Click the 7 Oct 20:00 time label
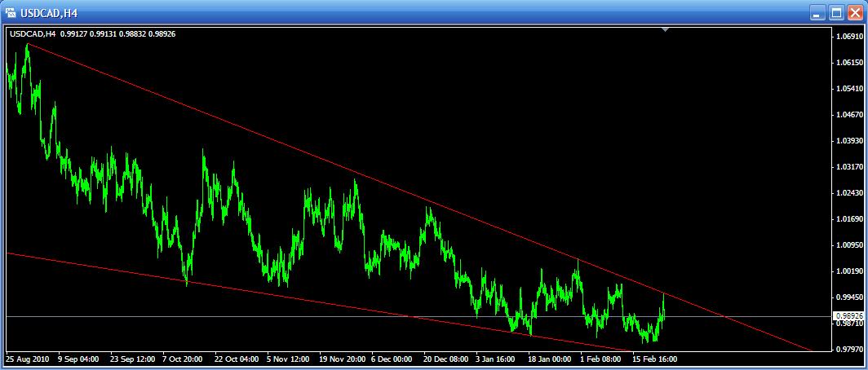 click(x=182, y=359)
